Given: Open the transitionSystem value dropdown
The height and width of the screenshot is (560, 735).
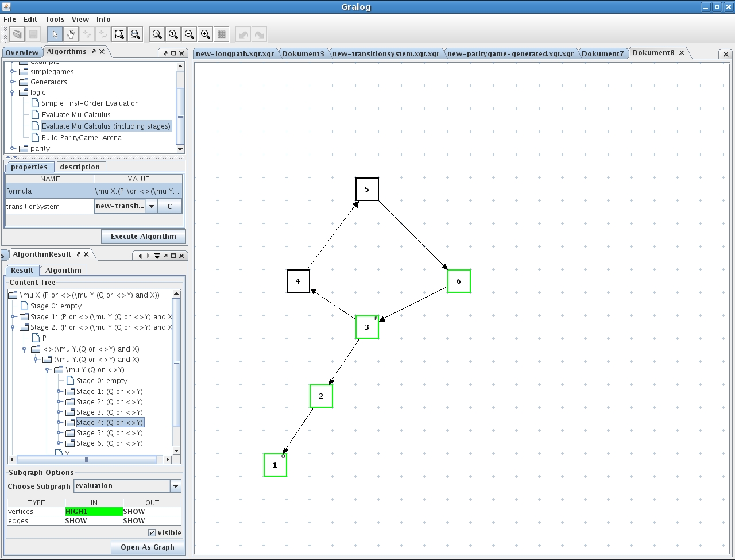Looking at the screenshot, I should click(x=152, y=207).
